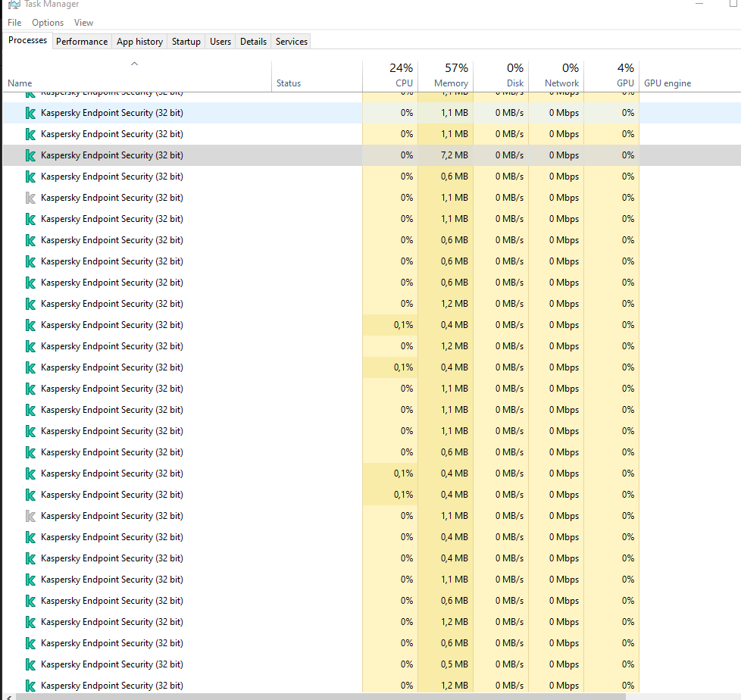The height and width of the screenshot is (700, 741).
Task: Click the Task Manager title bar icon
Action: (14, 5)
